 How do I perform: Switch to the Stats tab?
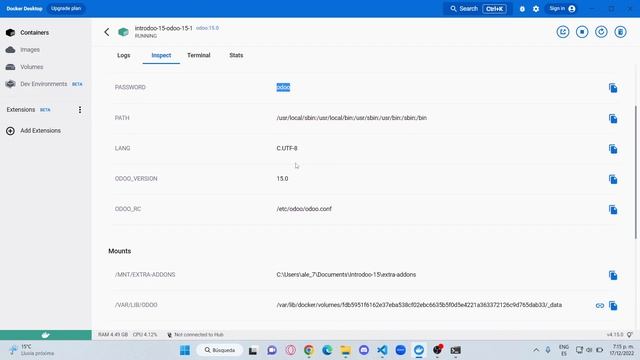[x=236, y=56]
